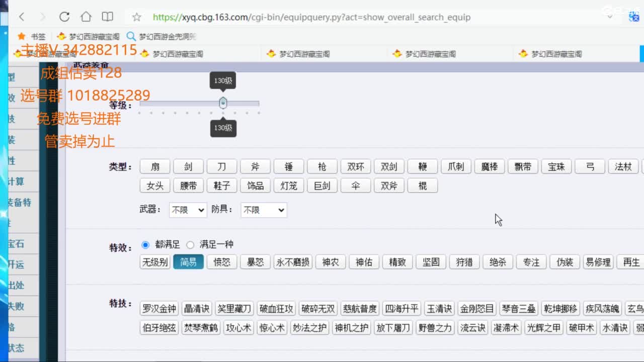Screen dimensions: 644x362
Task: Click the right end of the 等级 slider track
Action: (x=258, y=104)
